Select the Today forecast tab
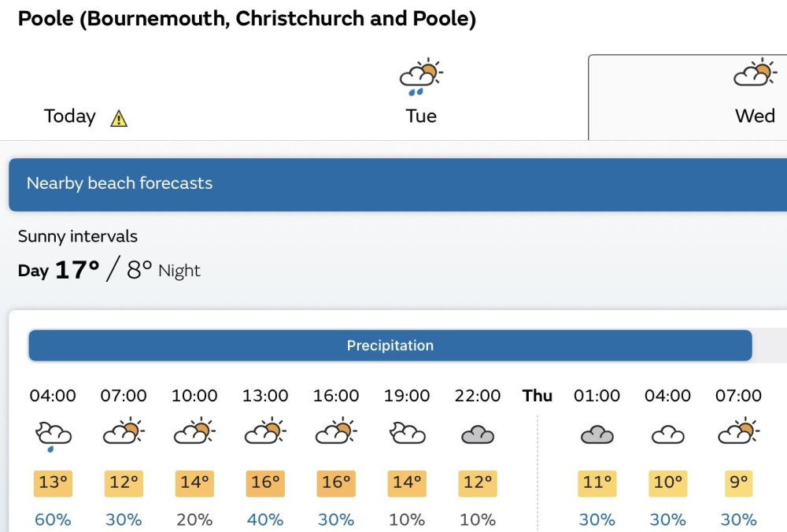This screenshot has width=787, height=532. [x=70, y=116]
